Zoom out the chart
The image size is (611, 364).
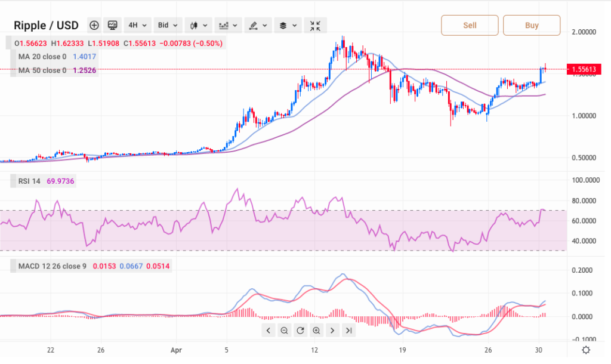285,331
